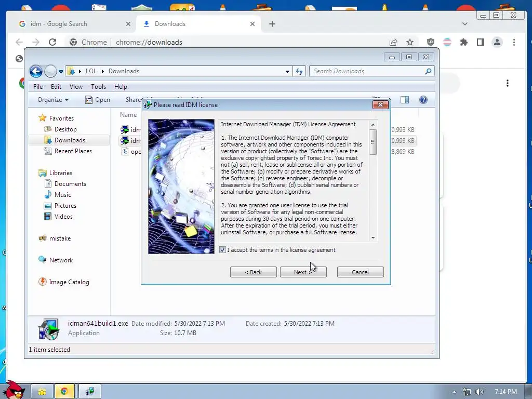Expand the Organize dropdown
Screen dimensions: 532x399
[x=53, y=100]
